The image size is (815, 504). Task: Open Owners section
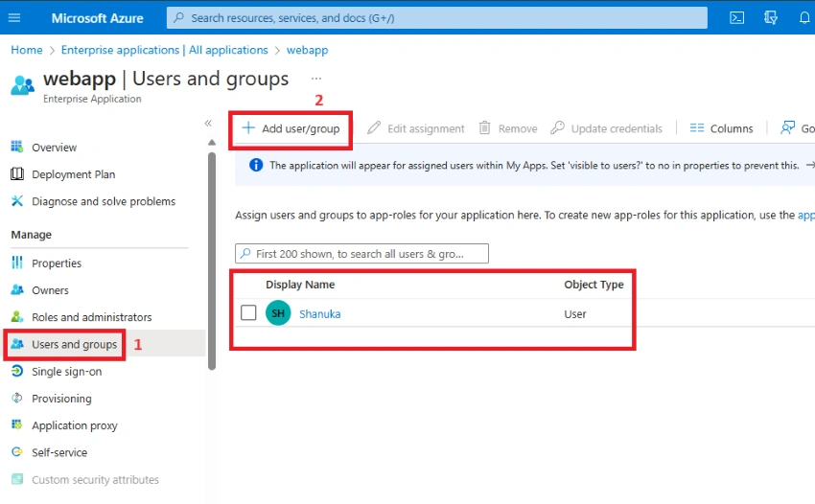(50, 290)
